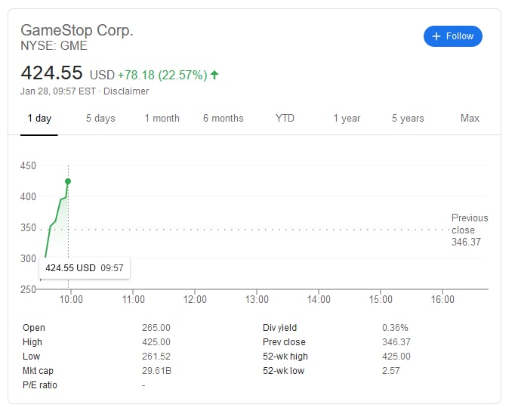Open the 5 years tab

pos(408,119)
